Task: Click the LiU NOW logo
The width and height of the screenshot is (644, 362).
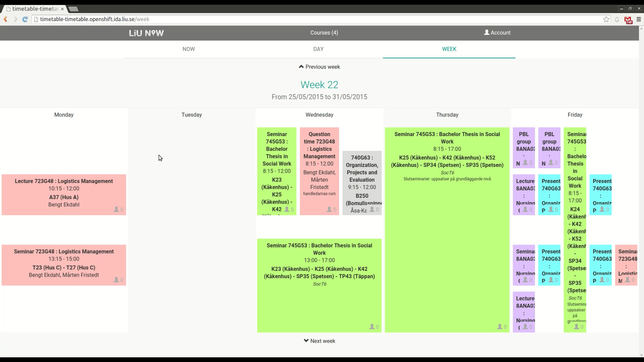Action: (x=146, y=33)
